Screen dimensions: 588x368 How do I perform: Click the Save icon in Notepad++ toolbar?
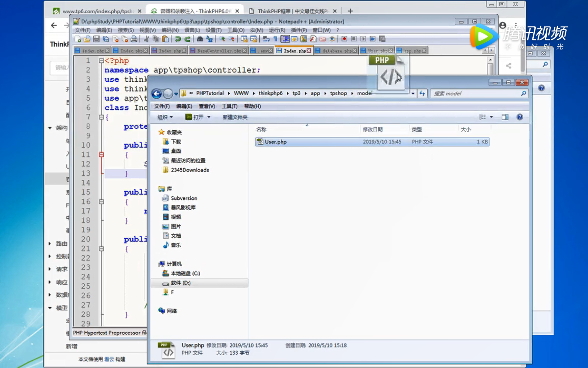pyautogui.click(x=96, y=39)
